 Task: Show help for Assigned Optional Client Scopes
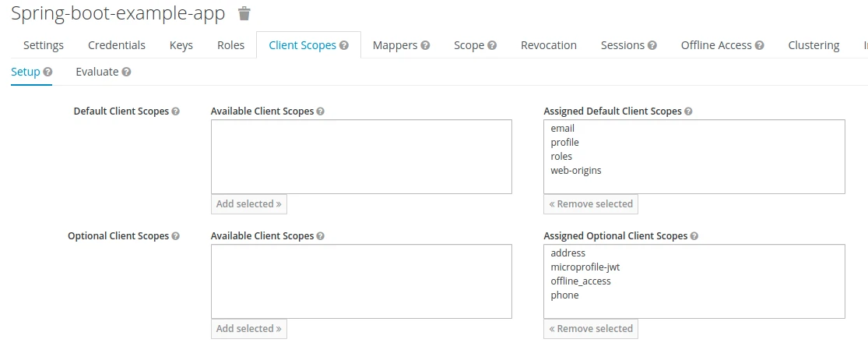(694, 235)
